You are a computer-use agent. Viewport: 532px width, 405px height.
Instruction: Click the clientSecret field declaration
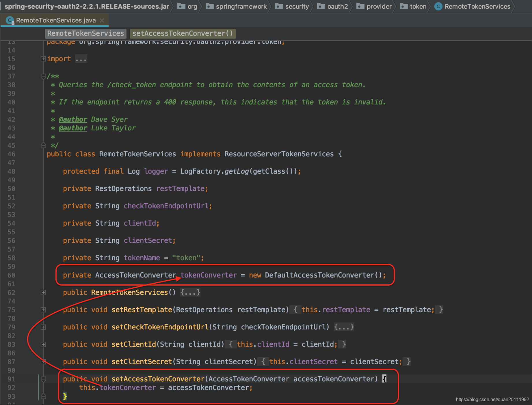tap(148, 241)
